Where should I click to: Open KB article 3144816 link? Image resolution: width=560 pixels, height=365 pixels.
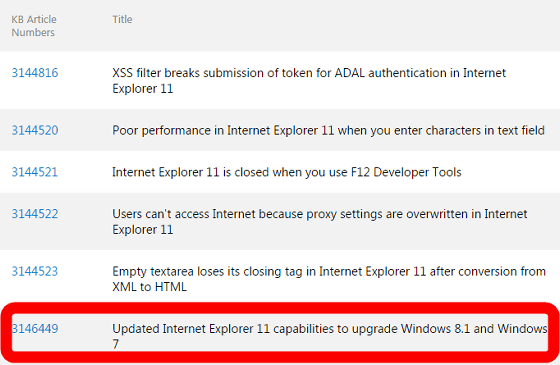click(x=35, y=73)
